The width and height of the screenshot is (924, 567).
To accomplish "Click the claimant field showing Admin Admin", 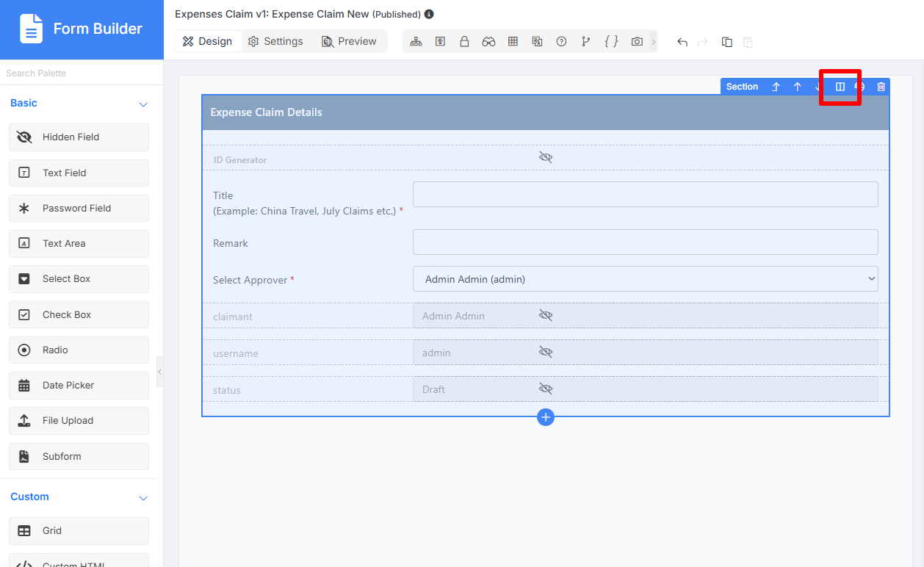I will click(646, 316).
